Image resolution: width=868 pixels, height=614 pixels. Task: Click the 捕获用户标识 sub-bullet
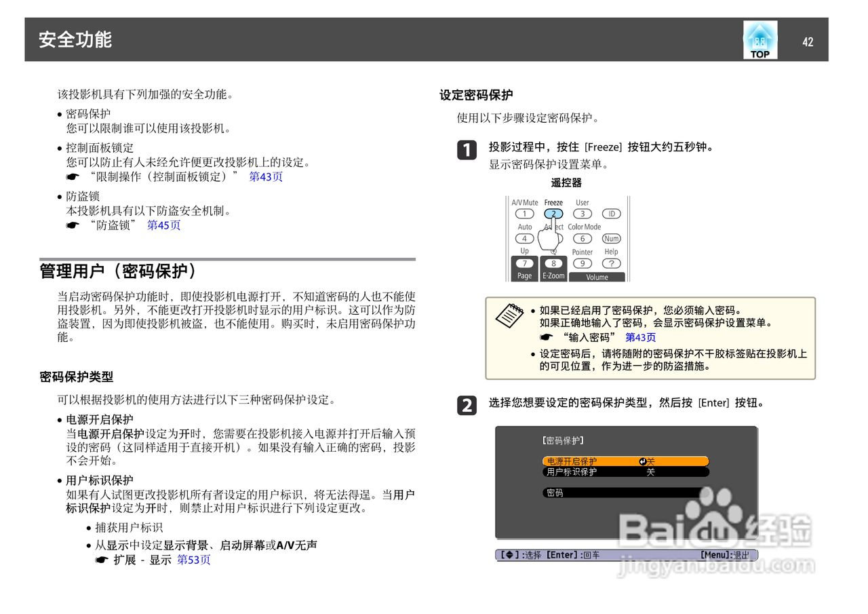click(129, 527)
